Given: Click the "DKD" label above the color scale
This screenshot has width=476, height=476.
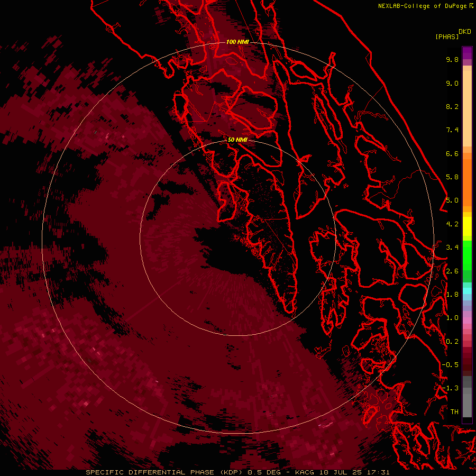Looking at the screenshot, I should pyautogui.click(x=465, y=31).
